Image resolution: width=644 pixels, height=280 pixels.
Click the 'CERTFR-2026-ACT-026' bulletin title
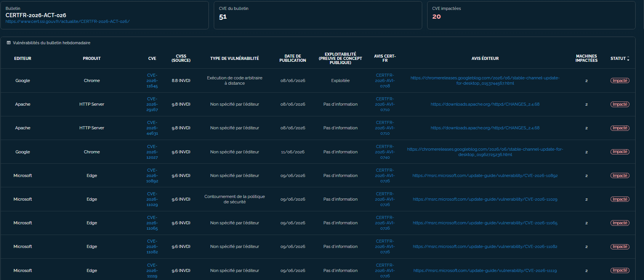[x=36, y=15]
